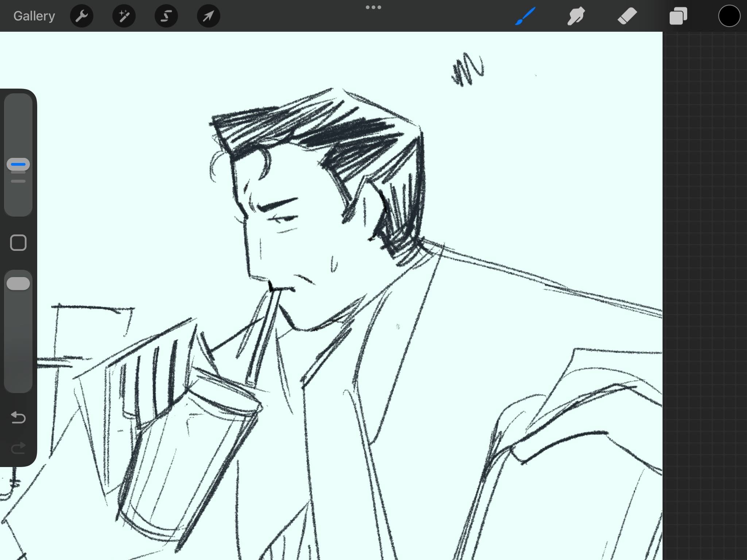Tap the three-dot multitasking menu at top
The height and width of the screenshot is (560, 747).
coord(373,7)
